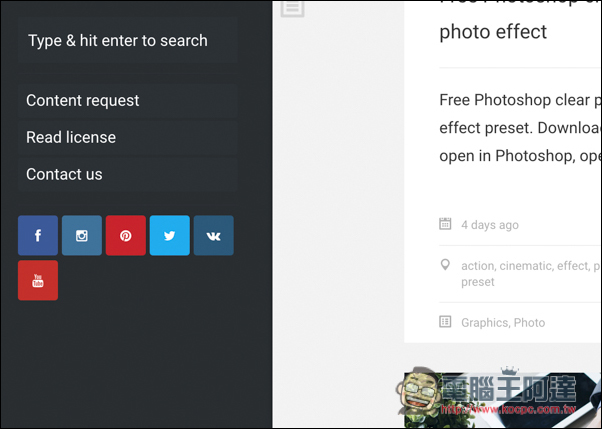Open the Contact us menu item

127,174
